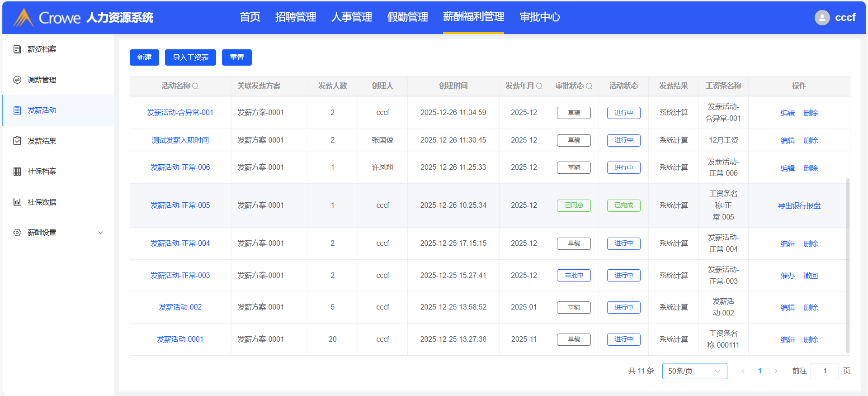Click the 调薪管理 sidebar icon

(17, 80)
